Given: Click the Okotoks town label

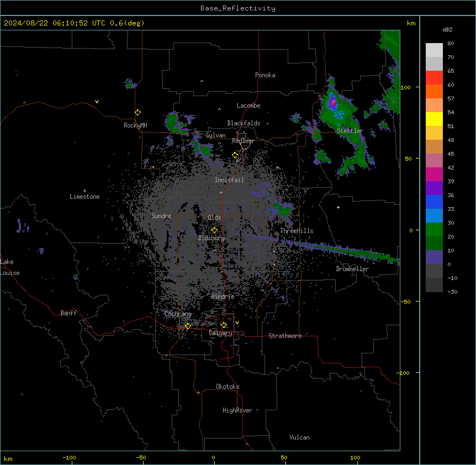Looking at the screenshot, I should 228,387.
